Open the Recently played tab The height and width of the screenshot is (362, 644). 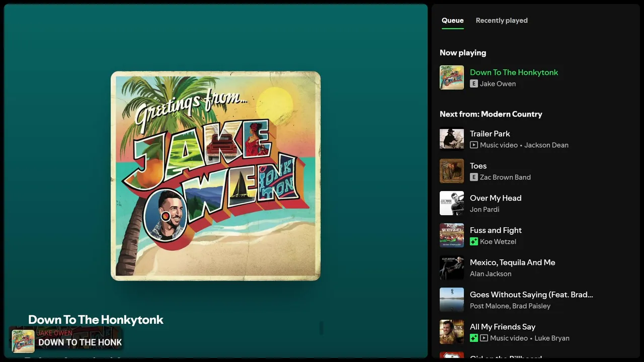point(502,21)
